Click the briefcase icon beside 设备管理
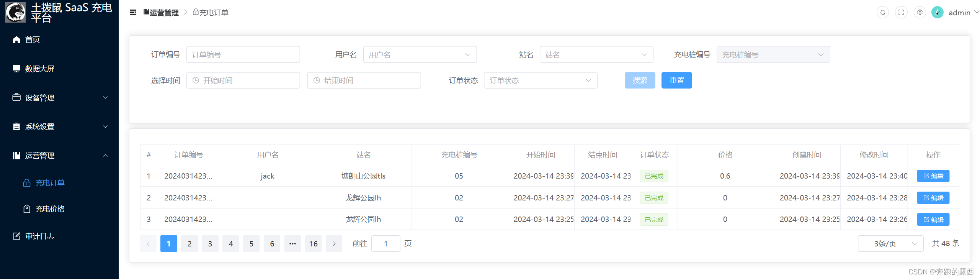 pyautogui.click(x=16, y=97)
